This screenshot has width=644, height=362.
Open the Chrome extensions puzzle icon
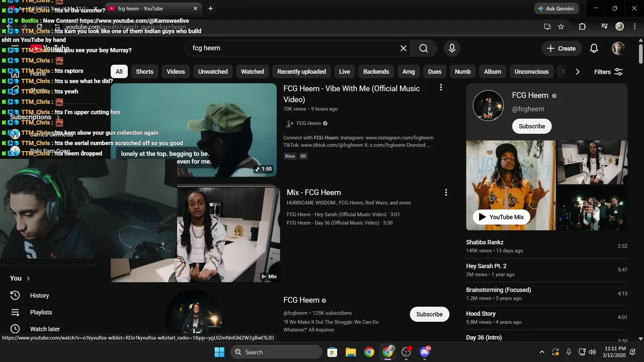582,27
